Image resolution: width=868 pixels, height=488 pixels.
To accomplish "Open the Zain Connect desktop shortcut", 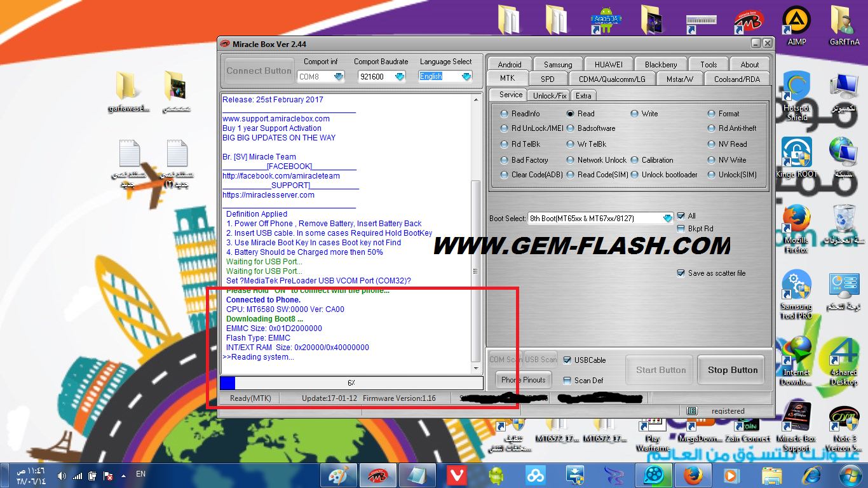I will pyautogui.click(x=748, y=429).
